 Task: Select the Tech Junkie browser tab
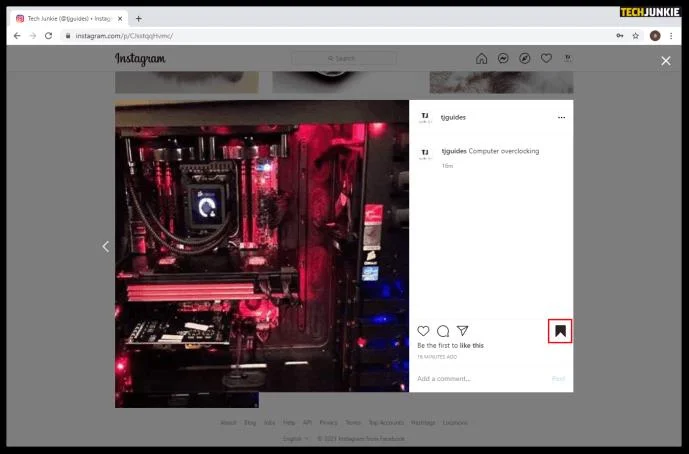(69, 18)
